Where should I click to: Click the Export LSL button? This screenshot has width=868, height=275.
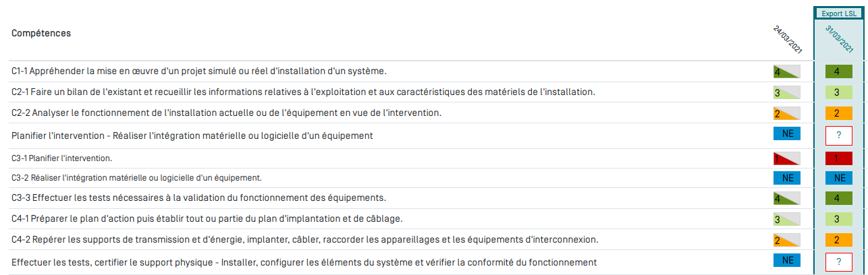839,13
